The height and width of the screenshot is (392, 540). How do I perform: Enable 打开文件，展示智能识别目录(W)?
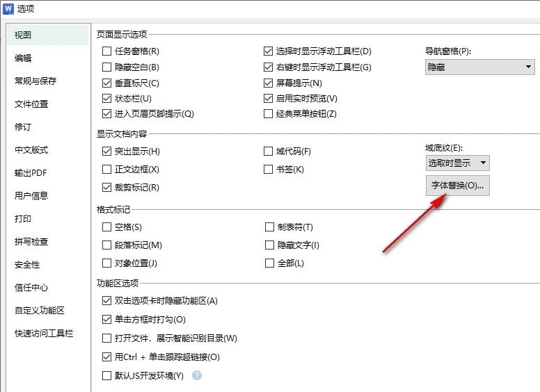(x=106, y=338)
